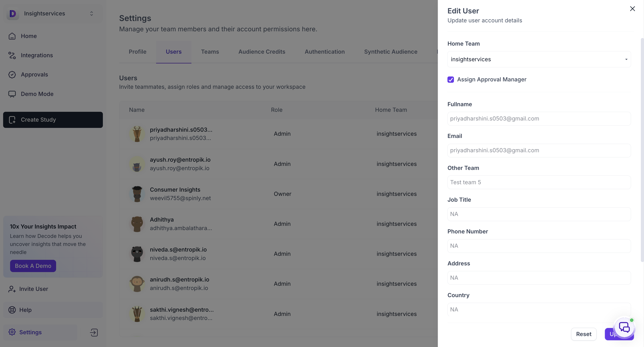The image size is (644, 347).
Task: Click the Book A Demo button
Action: 33,266
